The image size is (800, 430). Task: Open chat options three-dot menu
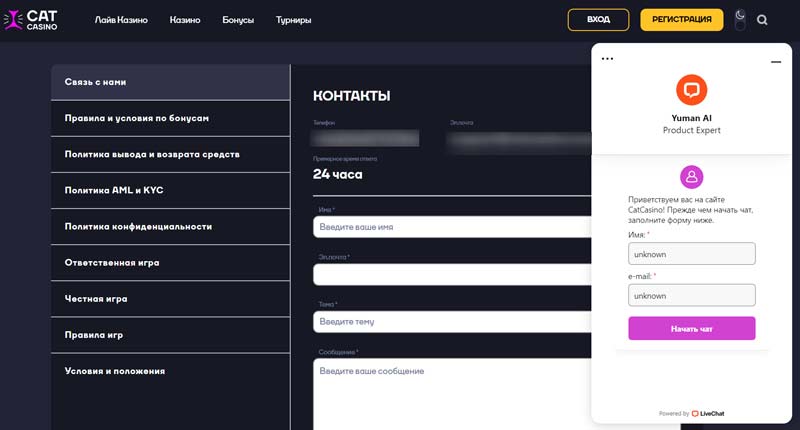[607, 59]
